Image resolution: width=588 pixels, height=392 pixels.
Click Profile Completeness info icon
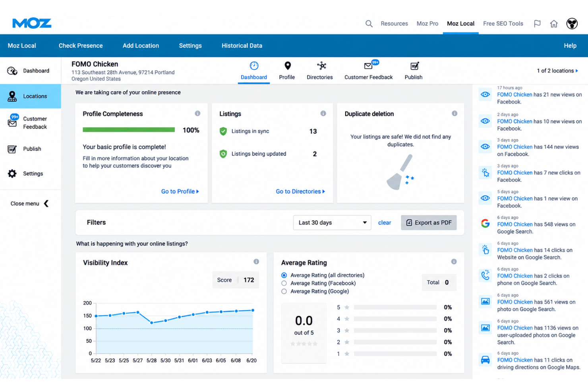point(197,114)
